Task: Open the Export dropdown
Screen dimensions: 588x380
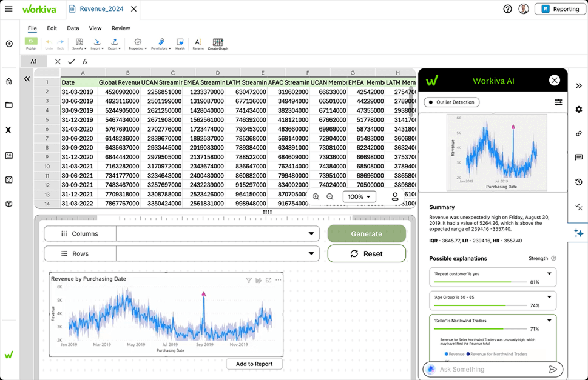Action: click(x=114, y=44)
